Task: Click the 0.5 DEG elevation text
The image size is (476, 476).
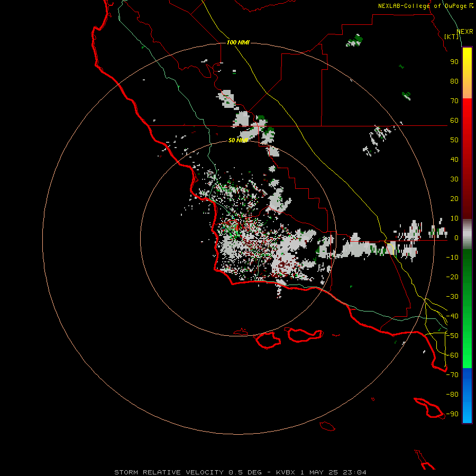Action: click(245, 472)
